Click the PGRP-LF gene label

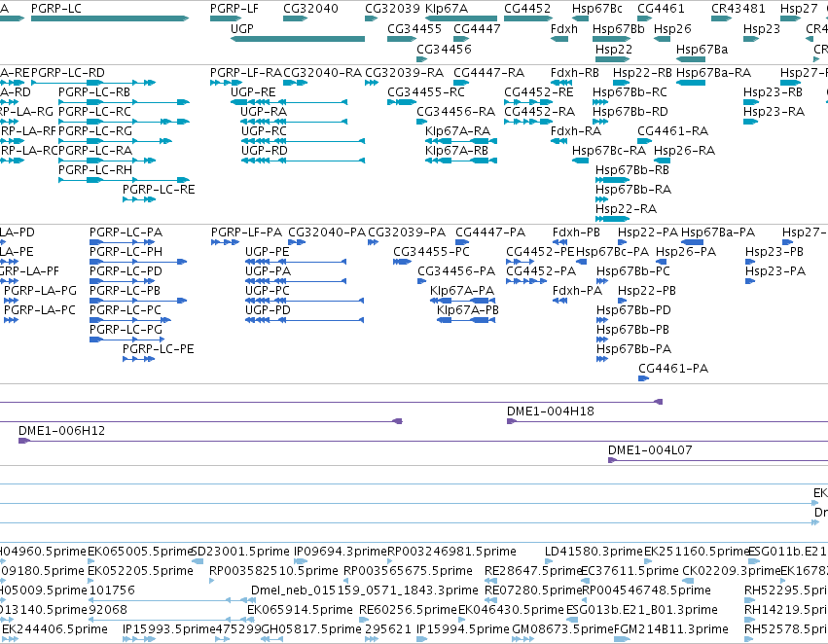(x=234, y=9)
